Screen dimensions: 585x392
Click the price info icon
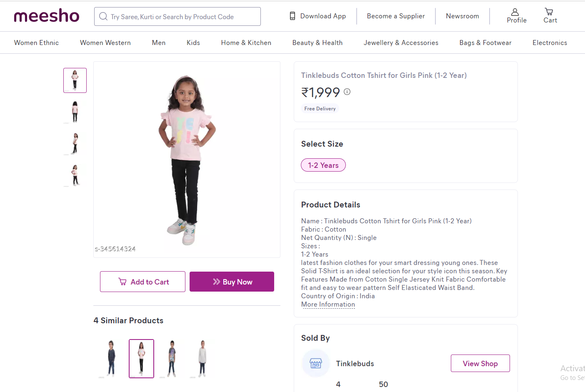click(347, 92)
